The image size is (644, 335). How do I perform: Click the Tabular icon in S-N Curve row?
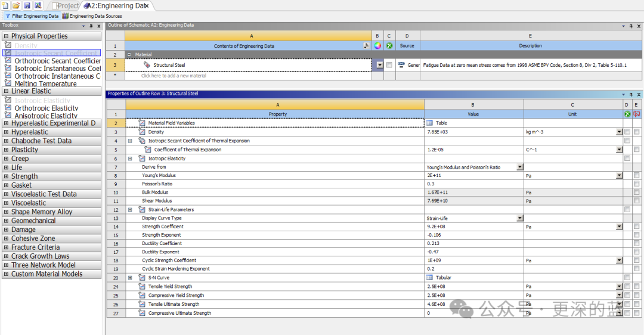[429, 278]
